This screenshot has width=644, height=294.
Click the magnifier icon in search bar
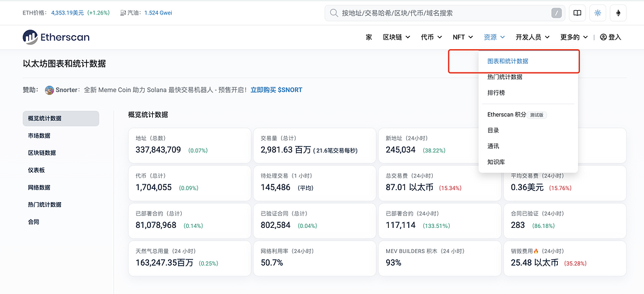point(333,13)
